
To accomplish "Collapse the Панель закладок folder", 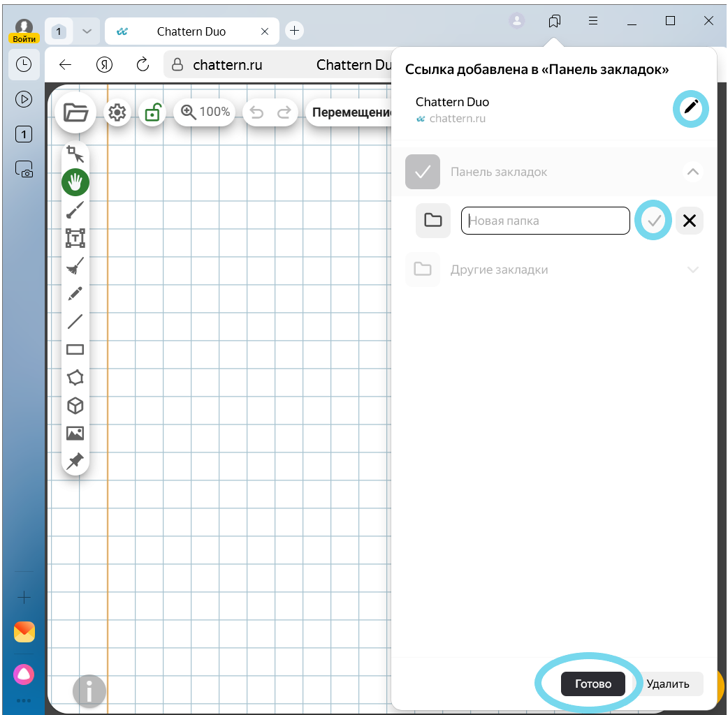I will tap(692, 172).
